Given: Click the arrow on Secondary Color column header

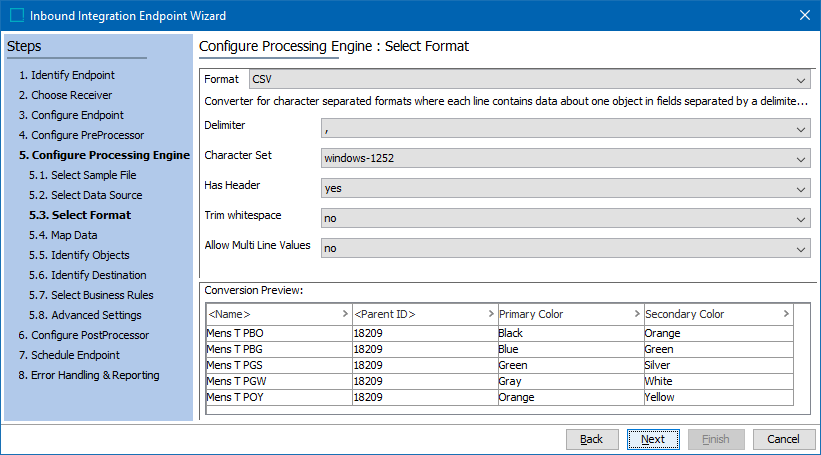Looking at the screenshot, I should point(786,314).
